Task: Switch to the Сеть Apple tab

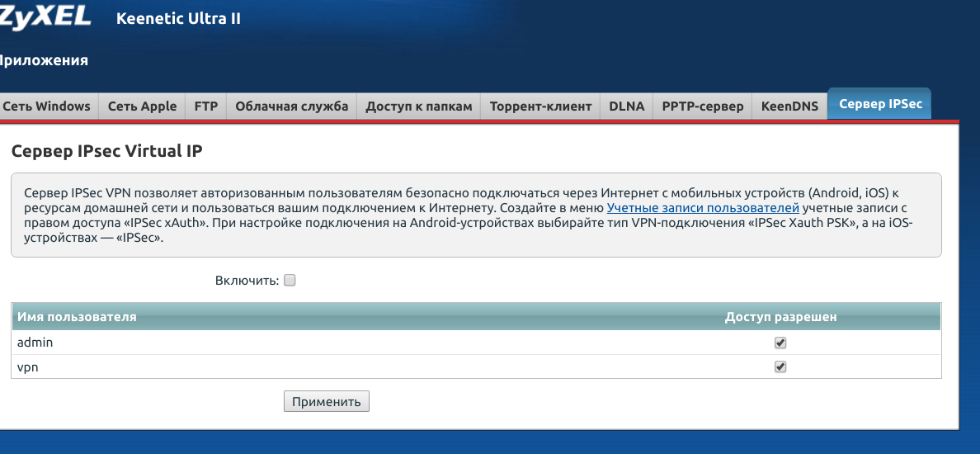Action: pyautogui.click(x=143, y=106)
